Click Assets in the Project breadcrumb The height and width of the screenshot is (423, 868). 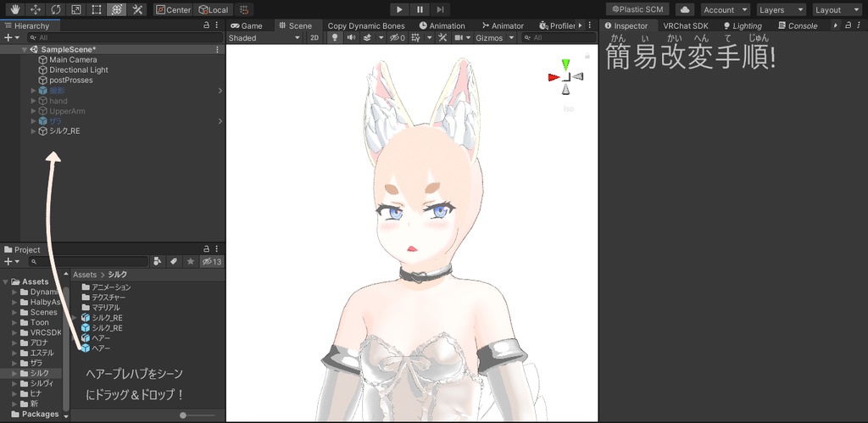click(85, 275)
